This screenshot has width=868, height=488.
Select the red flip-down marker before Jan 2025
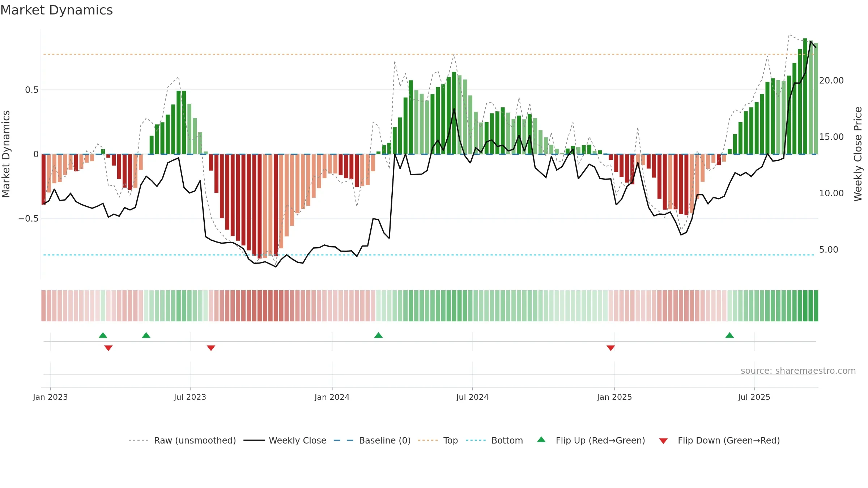(610, 348)
